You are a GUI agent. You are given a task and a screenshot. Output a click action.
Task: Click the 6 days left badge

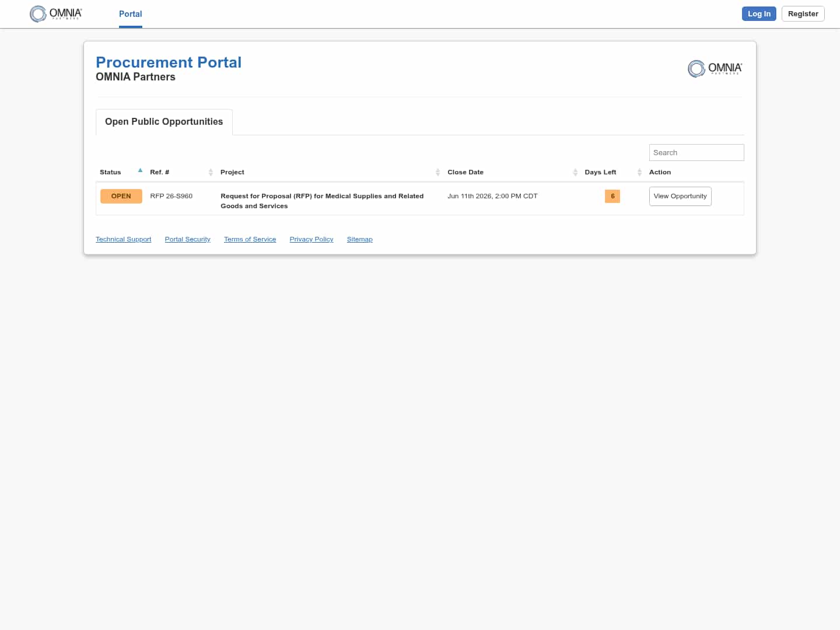[612, 196]
